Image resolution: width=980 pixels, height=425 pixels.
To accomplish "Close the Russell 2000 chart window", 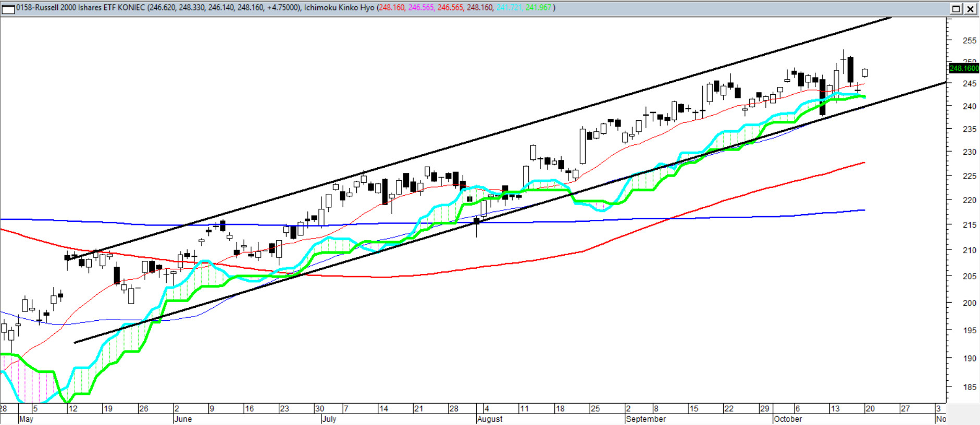I will [971, 8].
